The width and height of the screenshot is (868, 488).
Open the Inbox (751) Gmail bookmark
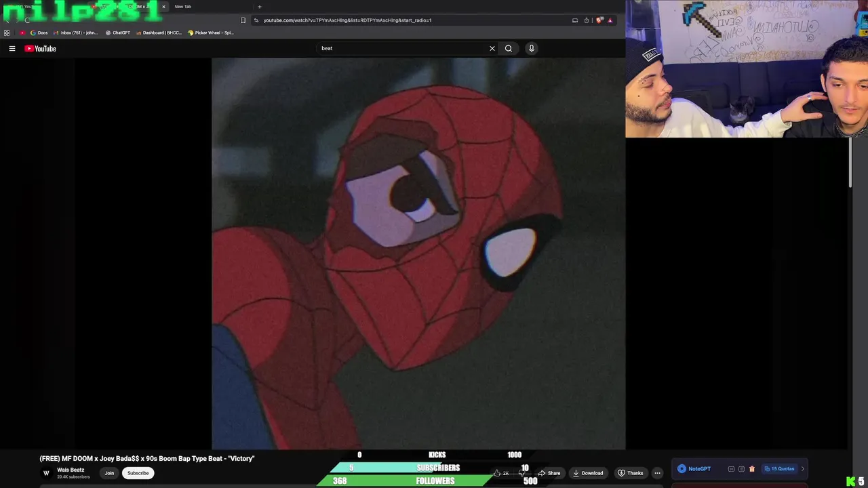point(75,33)
